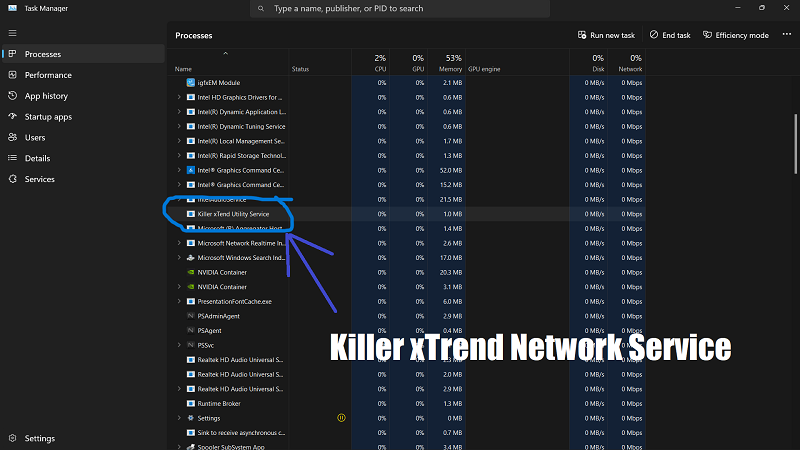800x450 pixels.
Task: Go to Startup apps page
Action: click(84, 117)
